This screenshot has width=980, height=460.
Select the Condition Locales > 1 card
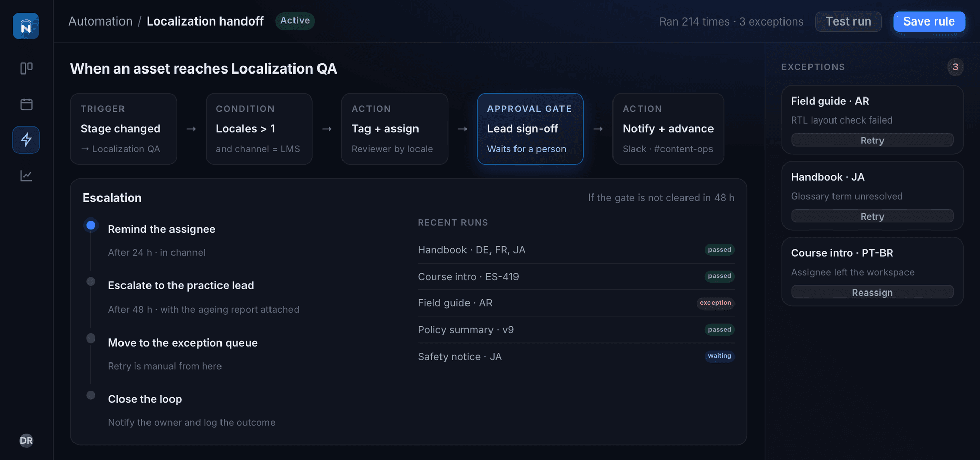[x=259, y=129]
